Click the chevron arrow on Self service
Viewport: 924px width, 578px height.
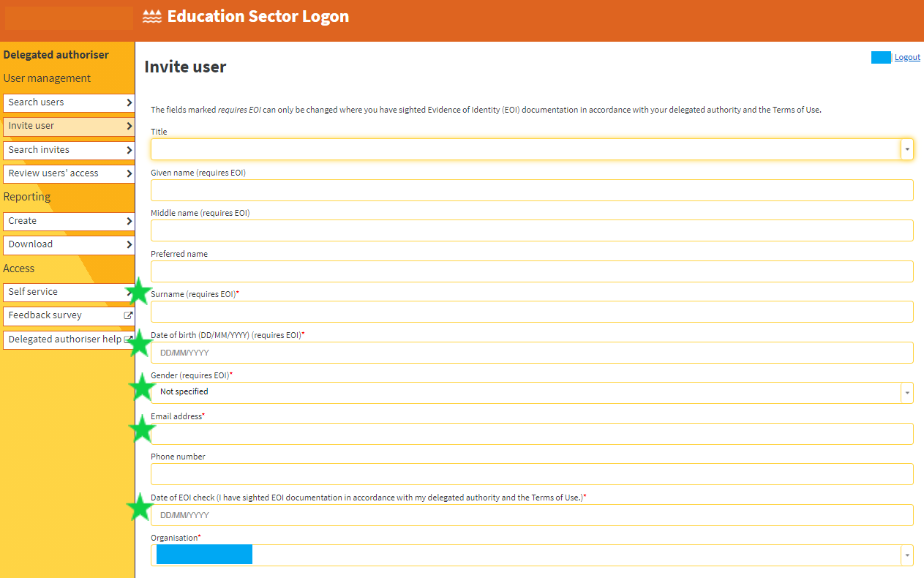[x=129, y=292]
